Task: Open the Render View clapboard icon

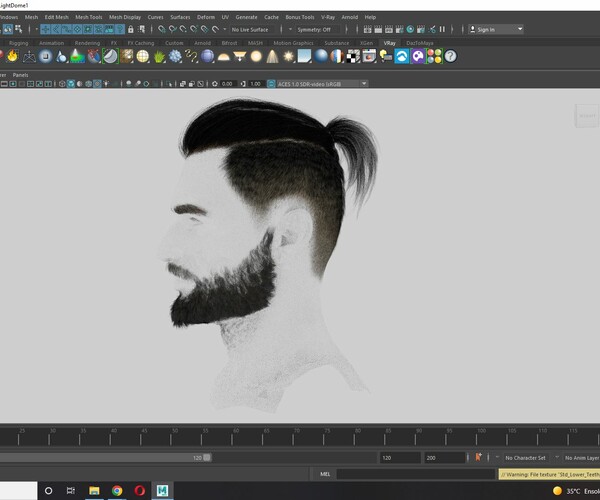Action: [367, 29]
